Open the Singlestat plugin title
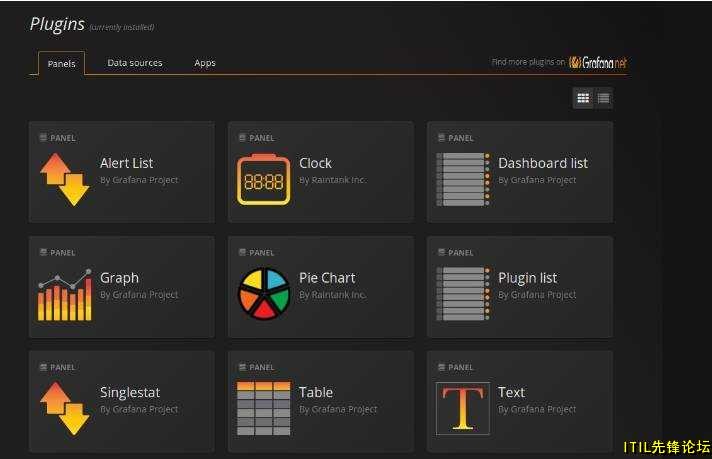This screenshot has width=712, height=459. [x=130, y=392]
